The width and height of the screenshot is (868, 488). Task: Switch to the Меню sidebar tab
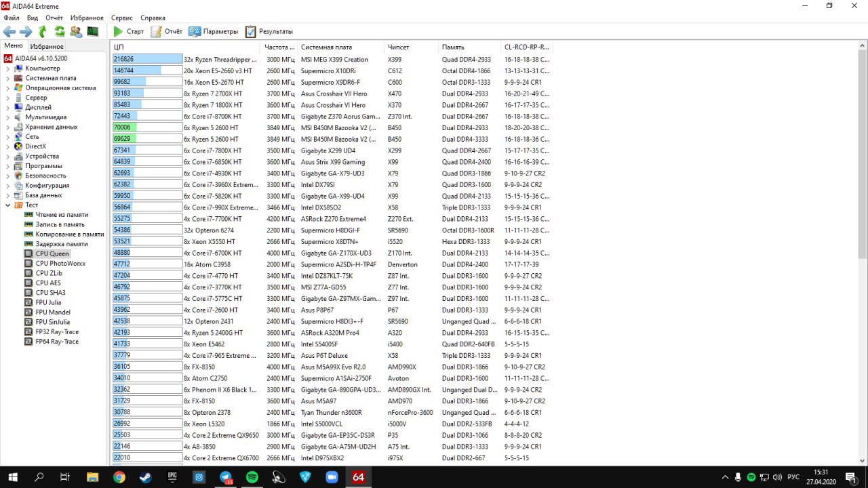(x=14, y=46)
